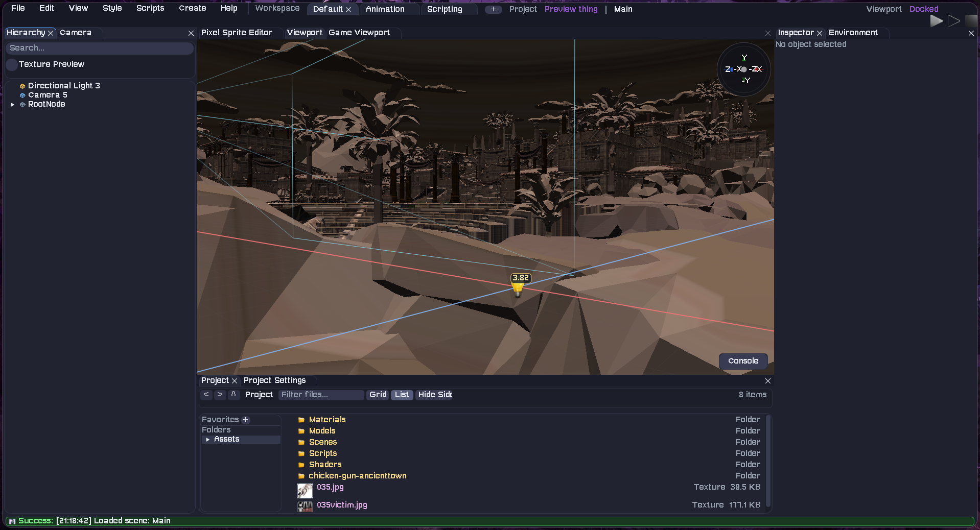Click inside the Filter files input field
Viewport: 980px width, 530px height.
321,395
